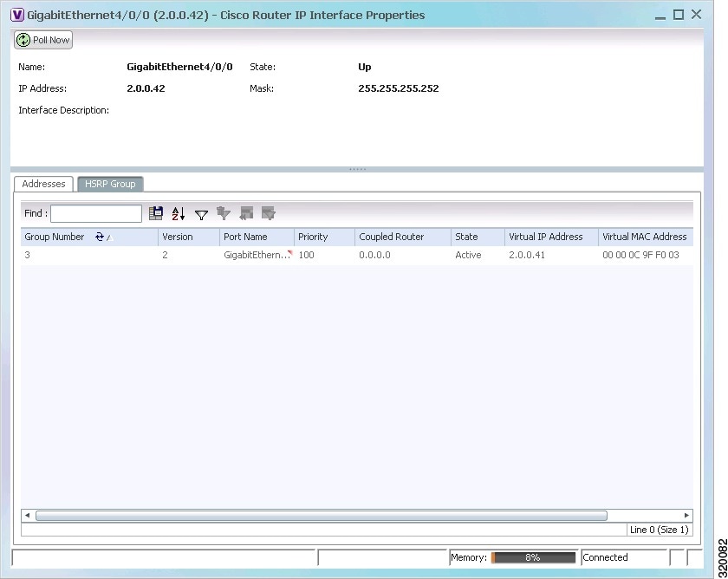This screenshot has width=728, height=579.
Task: Click the name value GigabitEthernet4/0/0
Action: [x=179, y=67]
